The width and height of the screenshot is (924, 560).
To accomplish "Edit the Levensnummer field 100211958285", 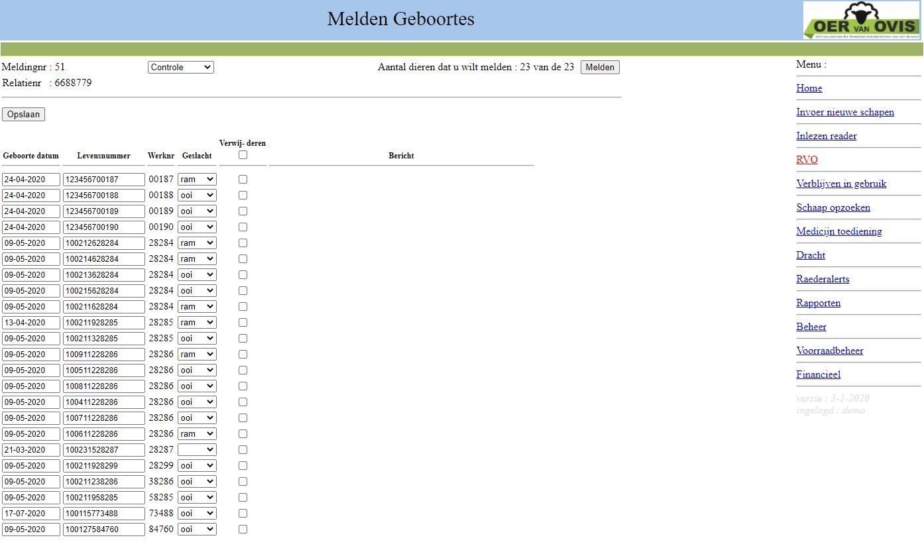I will click(103, 498).
